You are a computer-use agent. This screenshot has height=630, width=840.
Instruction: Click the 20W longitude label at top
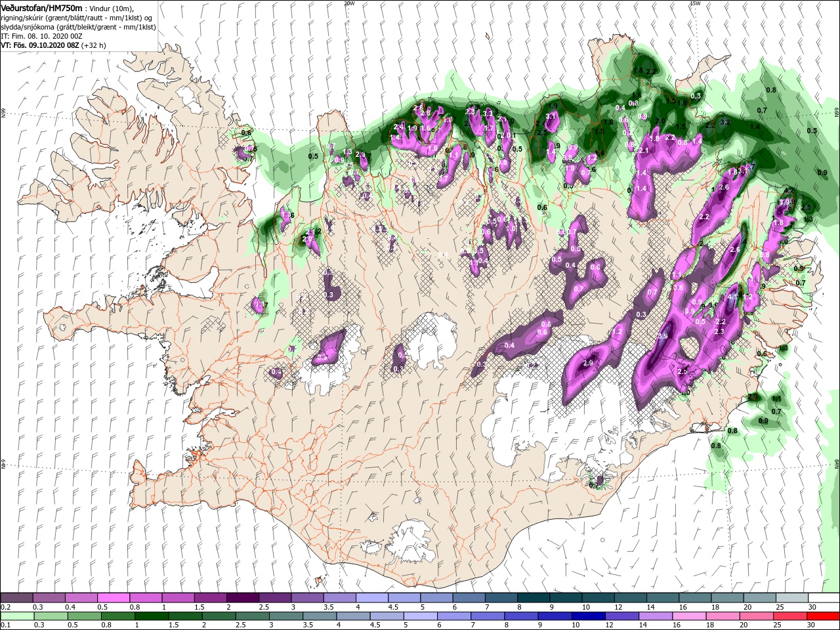tap(348, 3)
